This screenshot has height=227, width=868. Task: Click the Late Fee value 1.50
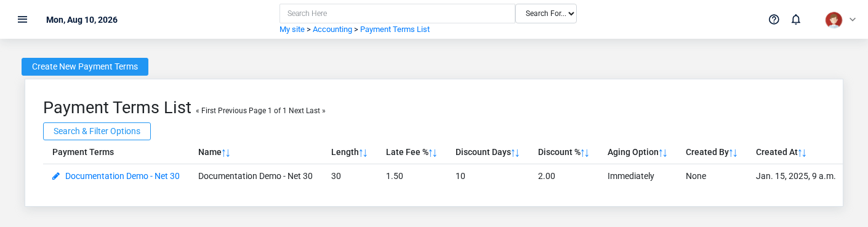click(x=395, y=176)
